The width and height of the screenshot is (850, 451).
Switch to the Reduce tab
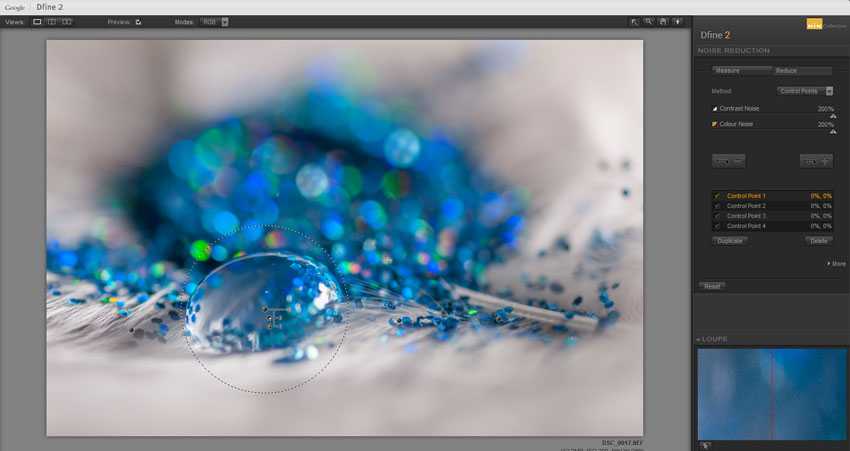pyautogui.click(x=801, y=71)
